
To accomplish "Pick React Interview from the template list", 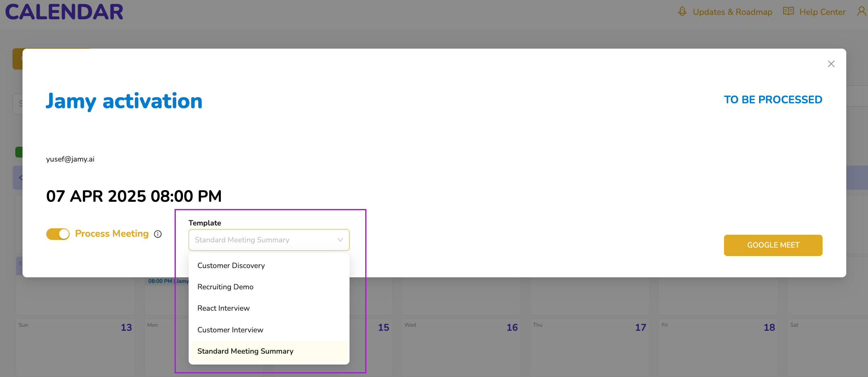I will 223,308.
